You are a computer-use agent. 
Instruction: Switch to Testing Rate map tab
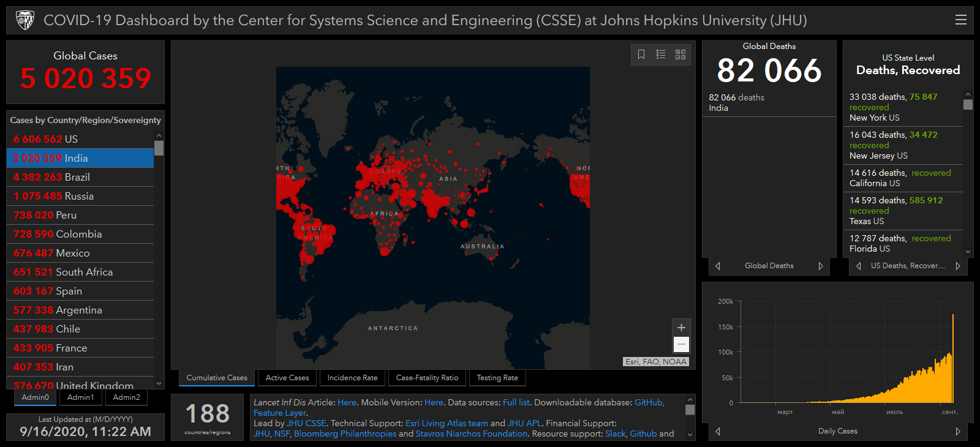pos(497,378)
